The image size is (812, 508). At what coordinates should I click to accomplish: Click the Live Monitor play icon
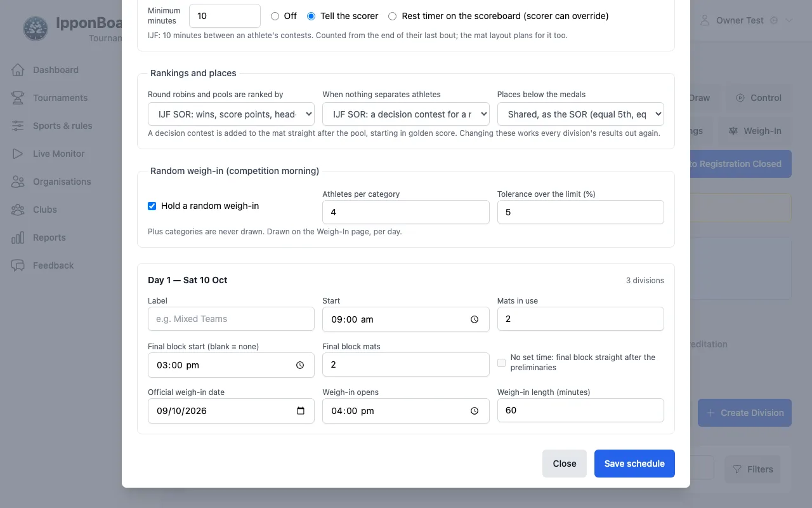click(18, 154)
